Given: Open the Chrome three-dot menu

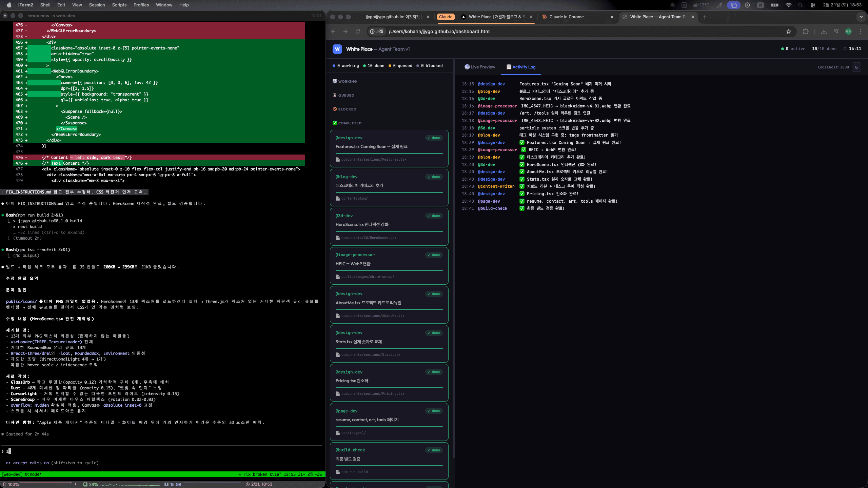Looking at the screenshot, I should (x=861, y=32).
